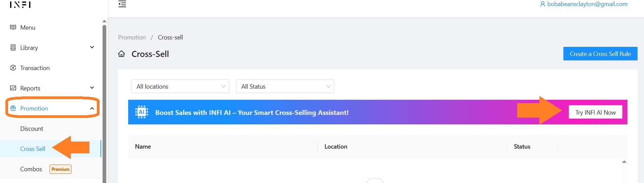Image resolution: width=644 pixels, height=183 pixels.
Task: Select Discount under Promotion
Action: pyautogui.click(x=32, y=128)
